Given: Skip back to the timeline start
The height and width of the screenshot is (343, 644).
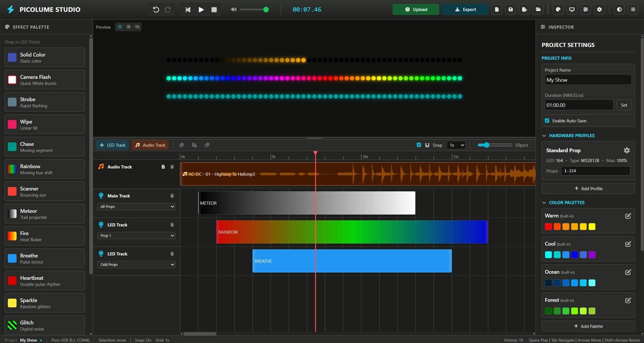Looking at the screenshot, I should tap(188, 10).
